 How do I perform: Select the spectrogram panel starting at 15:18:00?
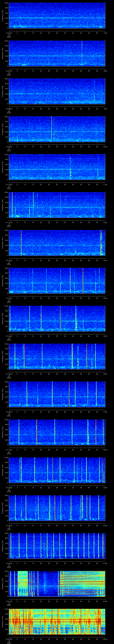[x=57, y=470]
